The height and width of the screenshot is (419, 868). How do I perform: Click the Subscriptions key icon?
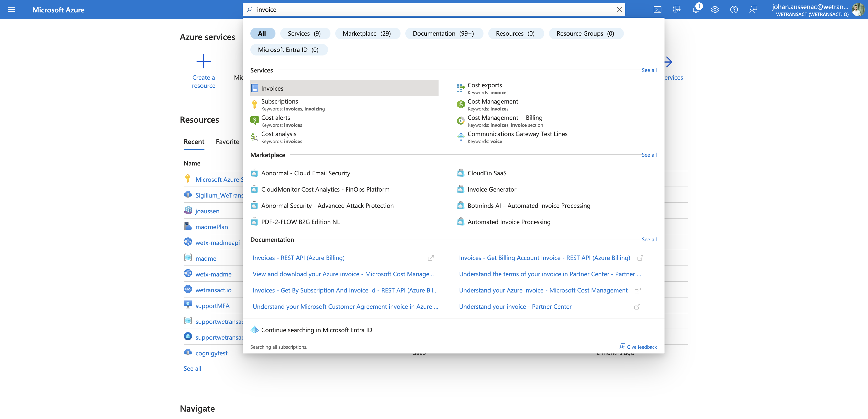(x=254, y=105)
